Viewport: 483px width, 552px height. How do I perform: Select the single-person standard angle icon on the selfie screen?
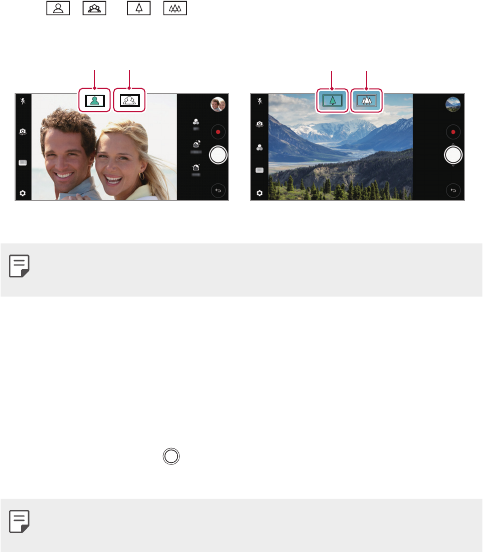click(x=95, y=101)
